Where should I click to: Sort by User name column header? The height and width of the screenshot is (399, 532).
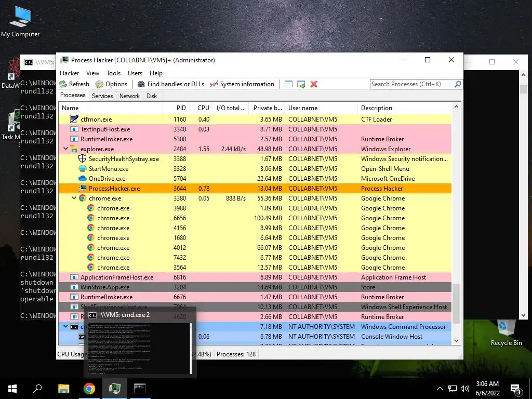click(321, 108)
